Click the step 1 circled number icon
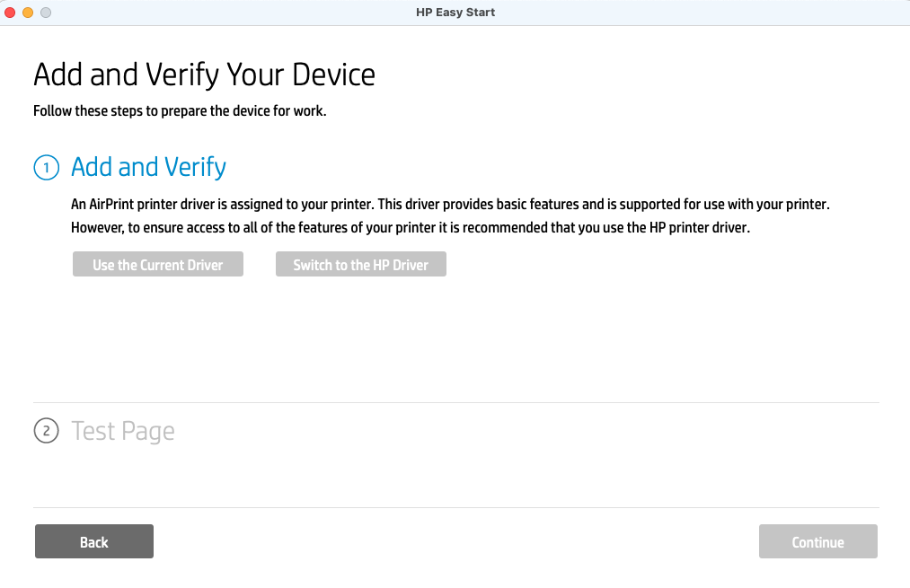Screen dimensions: 910x588 pos(46,168)
